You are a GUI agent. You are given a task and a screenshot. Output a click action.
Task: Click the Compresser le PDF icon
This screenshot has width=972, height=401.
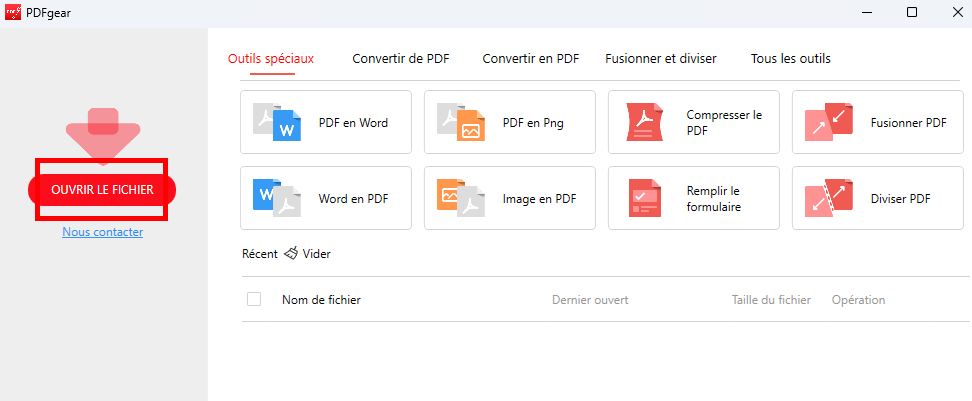click(645, 122)
